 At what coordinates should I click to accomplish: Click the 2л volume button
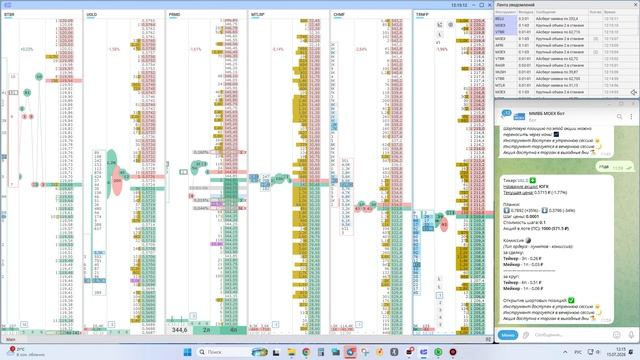[206, 330]
